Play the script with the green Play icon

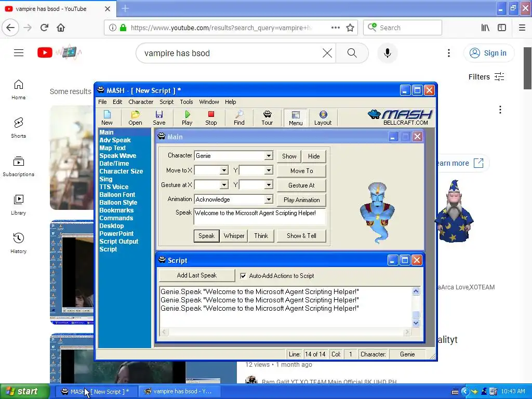(x=187, y=118)
